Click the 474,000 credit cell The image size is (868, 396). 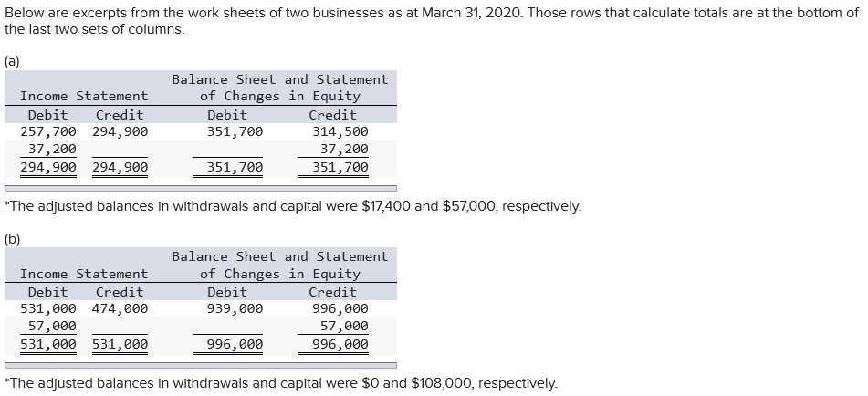[x=120, y=308]
